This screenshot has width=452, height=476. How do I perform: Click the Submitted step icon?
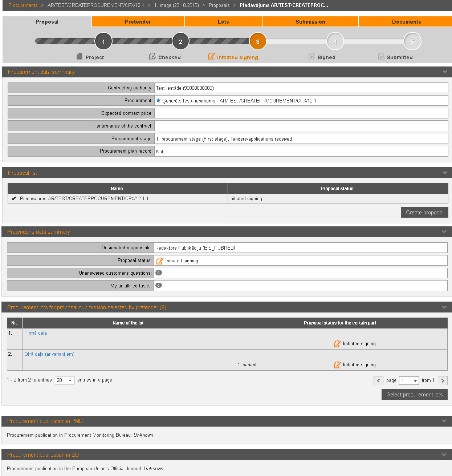381,56
